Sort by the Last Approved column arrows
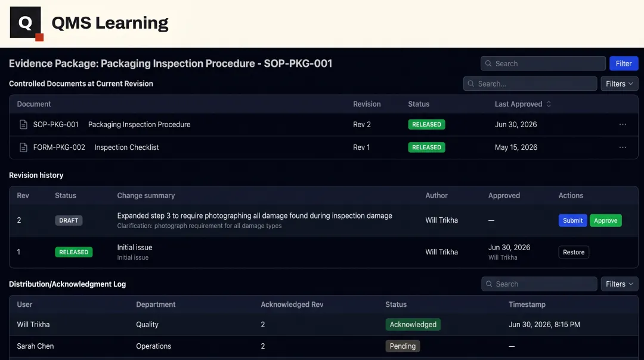 click(549, 104)
